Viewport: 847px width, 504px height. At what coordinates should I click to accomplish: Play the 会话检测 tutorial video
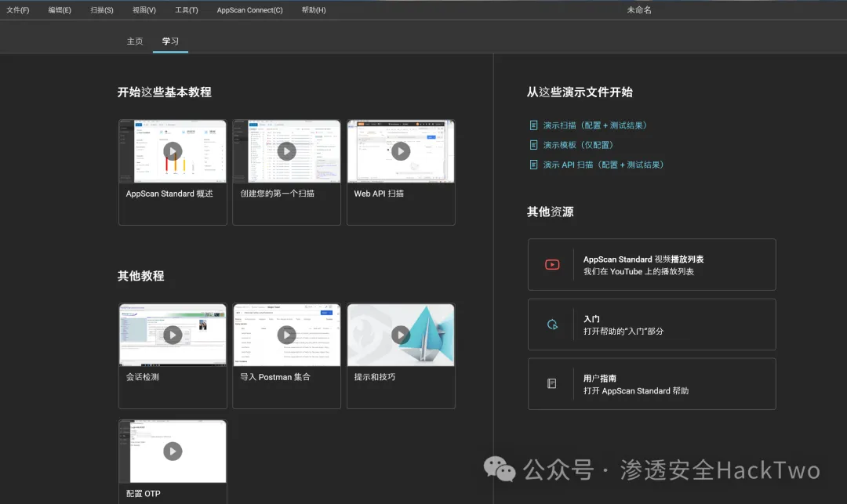click(173, 335)
